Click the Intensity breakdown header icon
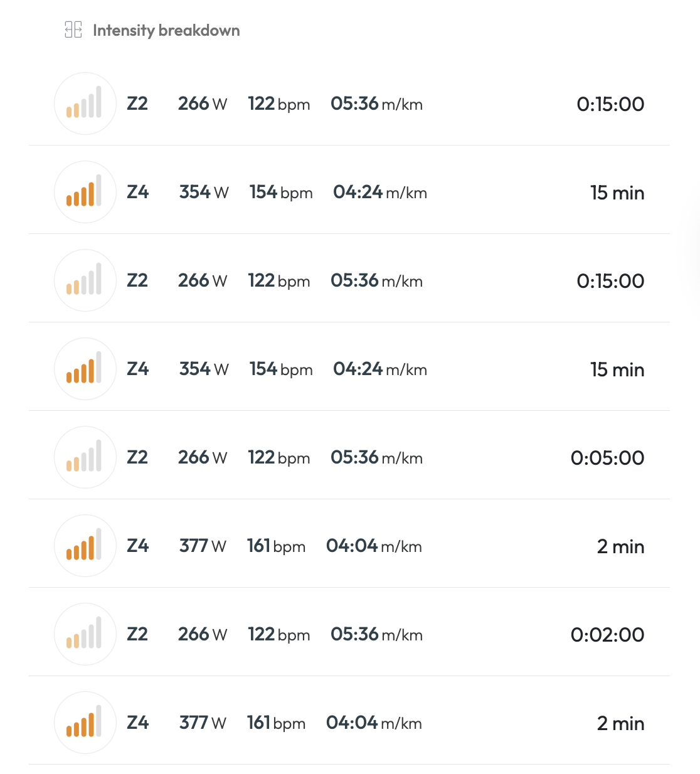 click(73, 29)
